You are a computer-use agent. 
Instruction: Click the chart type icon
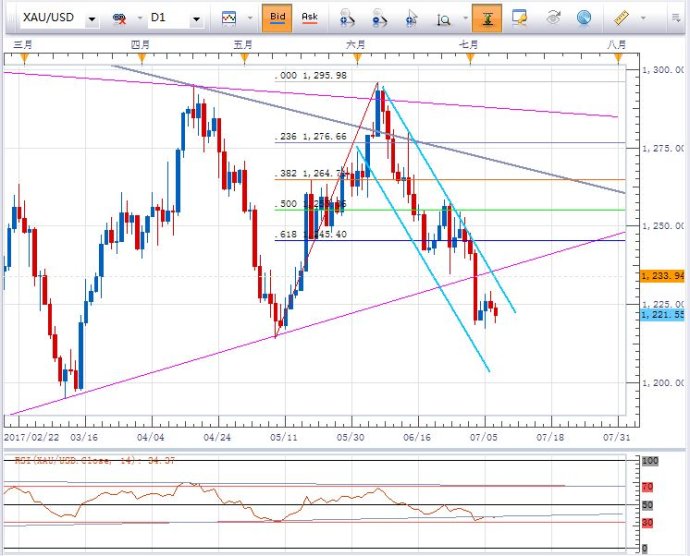click(230, 18)
